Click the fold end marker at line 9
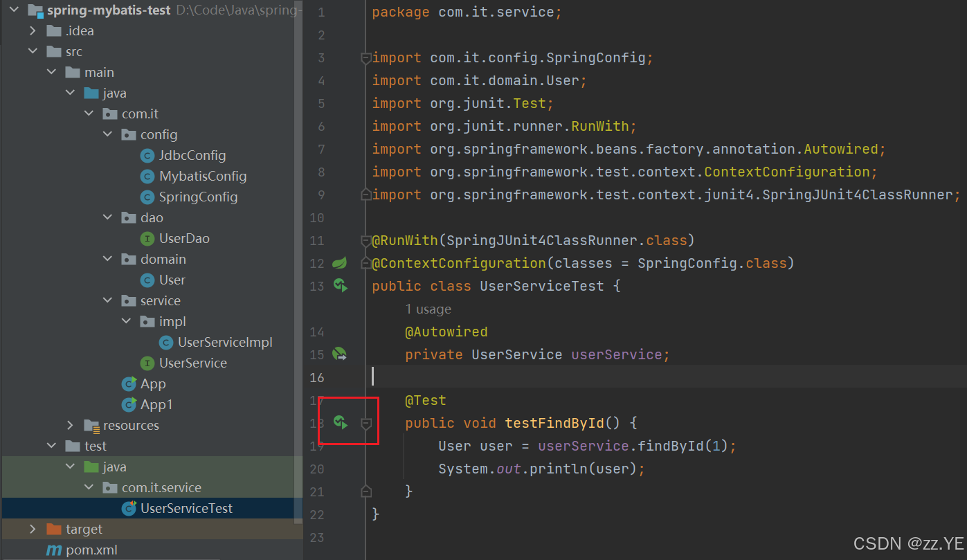Viewport: 967px width, 560px height. pos(366,195)
